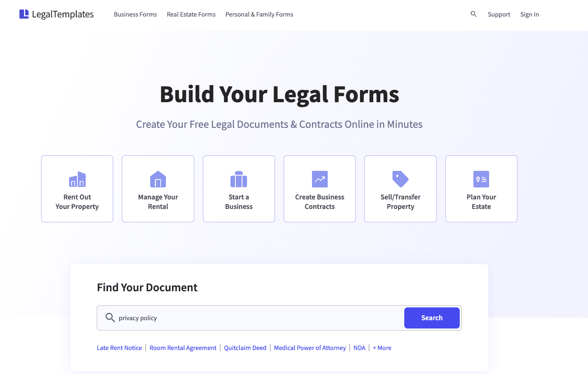Click the tag icon for Sell/Transfer Property
The width and height of the screenshot is (588, 374).
pos(401,179)
